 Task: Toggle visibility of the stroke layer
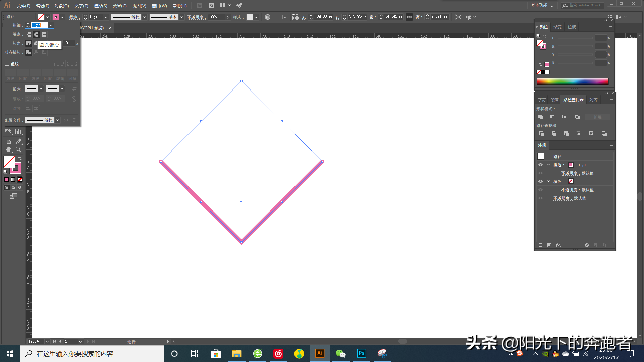pos(540,165)
